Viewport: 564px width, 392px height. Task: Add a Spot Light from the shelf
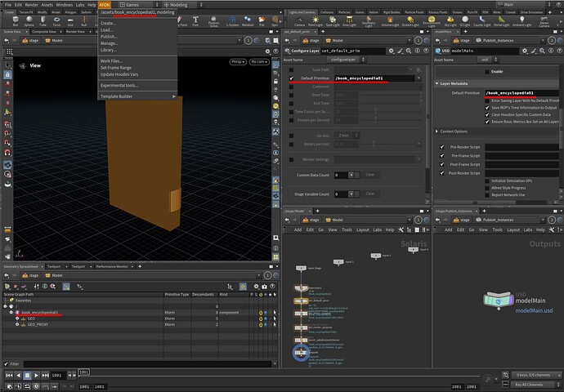(x=333, y=21)
